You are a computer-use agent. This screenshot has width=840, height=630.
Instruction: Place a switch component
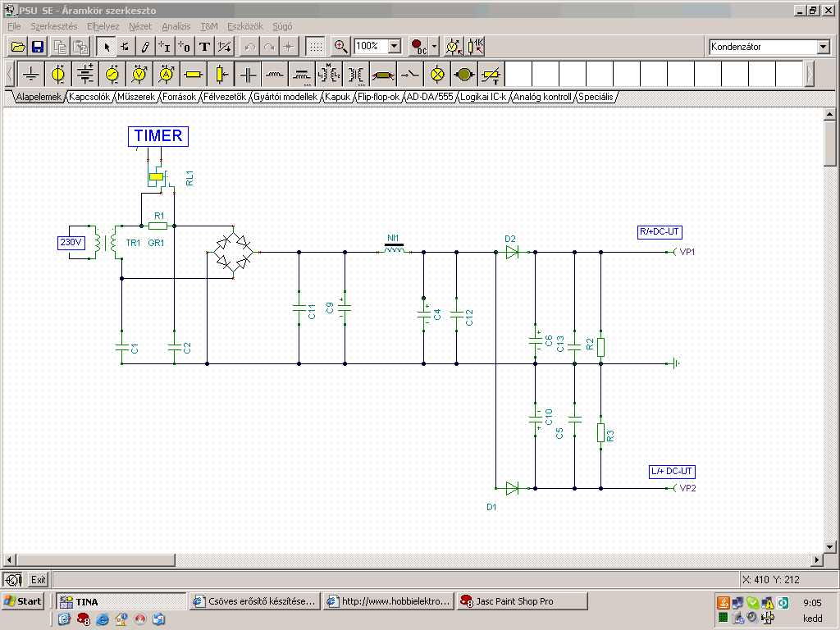[x=410, y=74]
